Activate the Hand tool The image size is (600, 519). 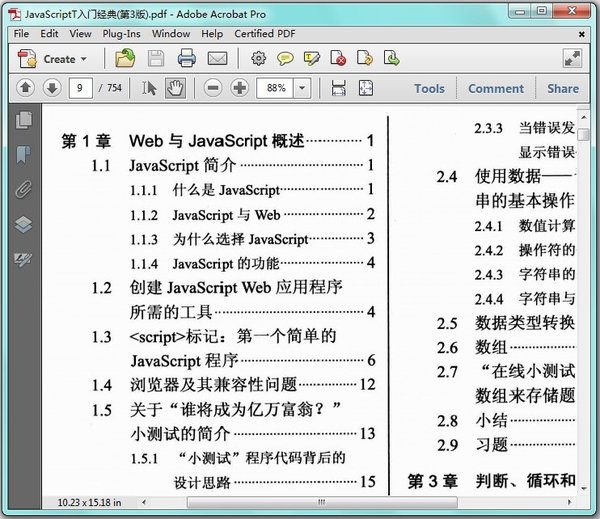tap(176, 88)
